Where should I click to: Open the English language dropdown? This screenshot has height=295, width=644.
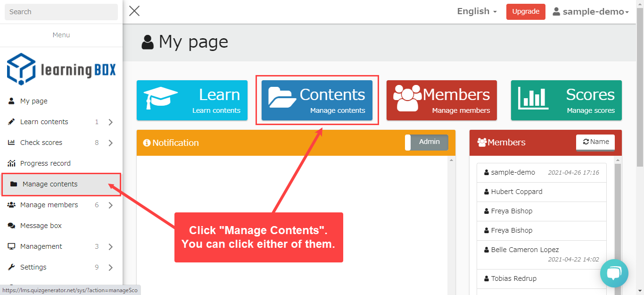(477, 11)
